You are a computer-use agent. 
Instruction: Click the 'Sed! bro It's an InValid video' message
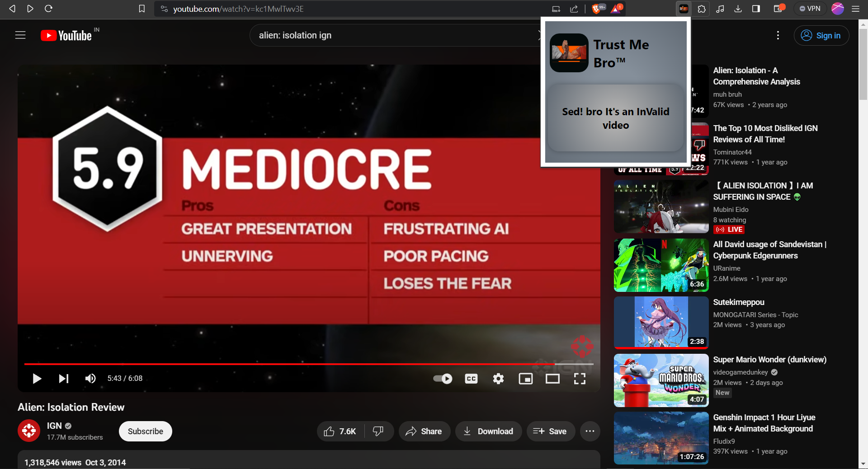(615, 118)
